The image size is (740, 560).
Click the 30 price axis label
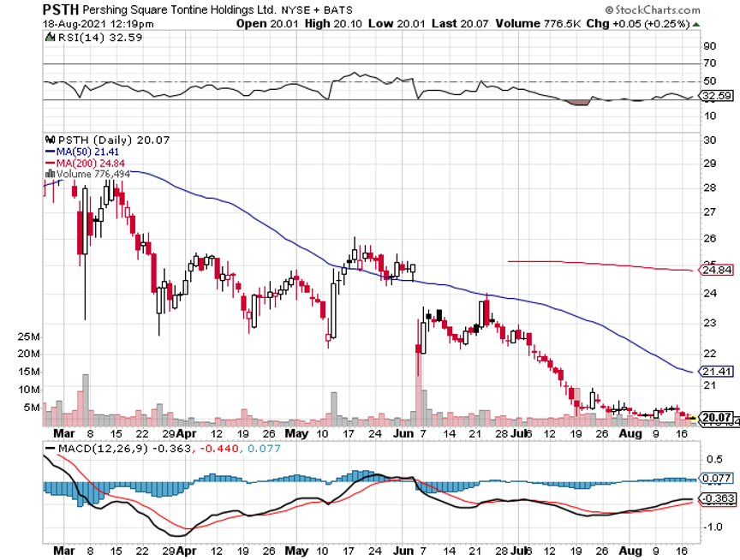pyautogui.click(x=709, y=140)
